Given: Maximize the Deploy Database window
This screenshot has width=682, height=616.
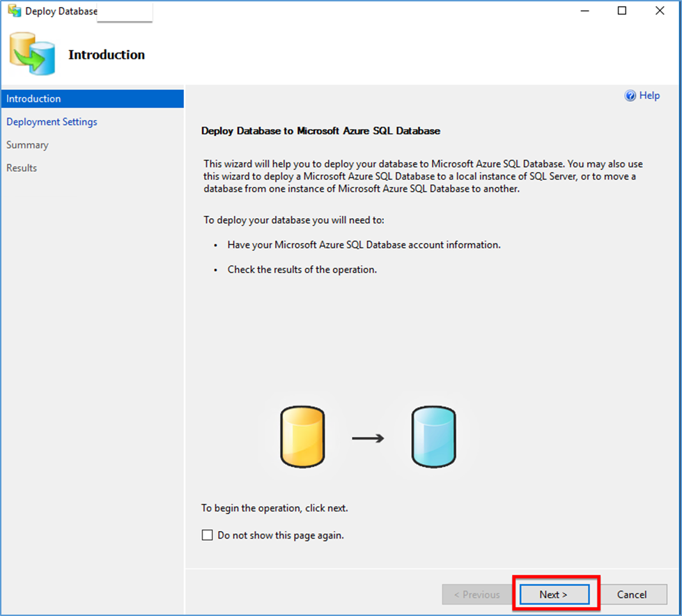Looking at the screenshot, I should tap(622, 10).
